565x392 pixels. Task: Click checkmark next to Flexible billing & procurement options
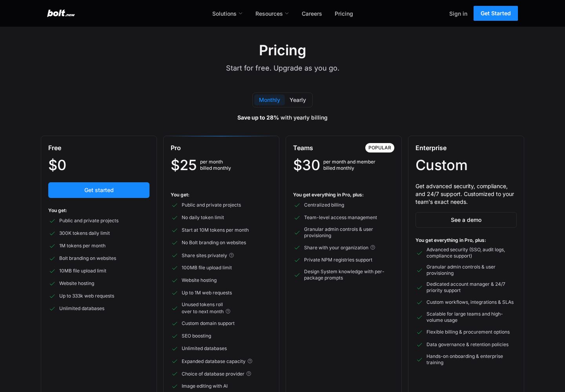[419, 332]
